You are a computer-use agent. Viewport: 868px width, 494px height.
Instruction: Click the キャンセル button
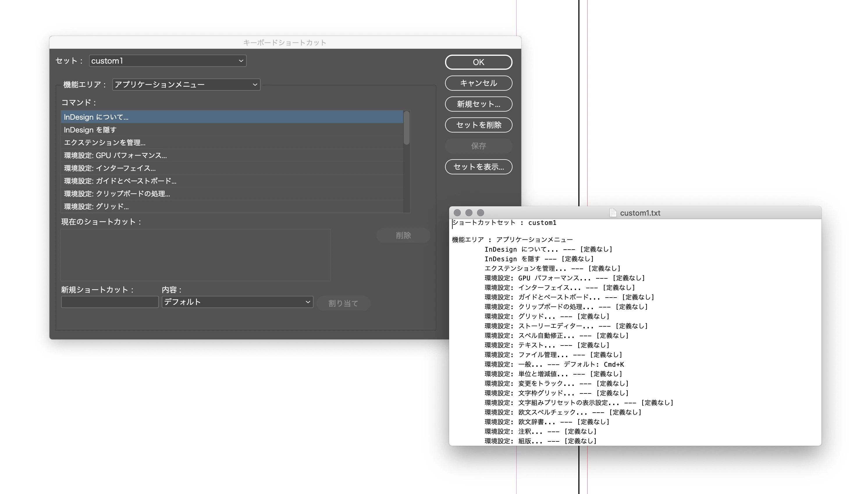coord(478,83)
